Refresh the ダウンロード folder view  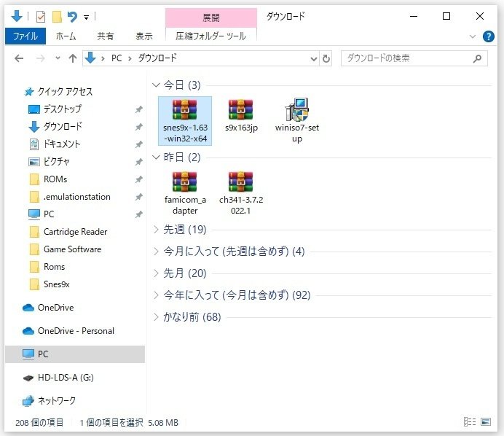pyautogui.click(x=326, y=58)
